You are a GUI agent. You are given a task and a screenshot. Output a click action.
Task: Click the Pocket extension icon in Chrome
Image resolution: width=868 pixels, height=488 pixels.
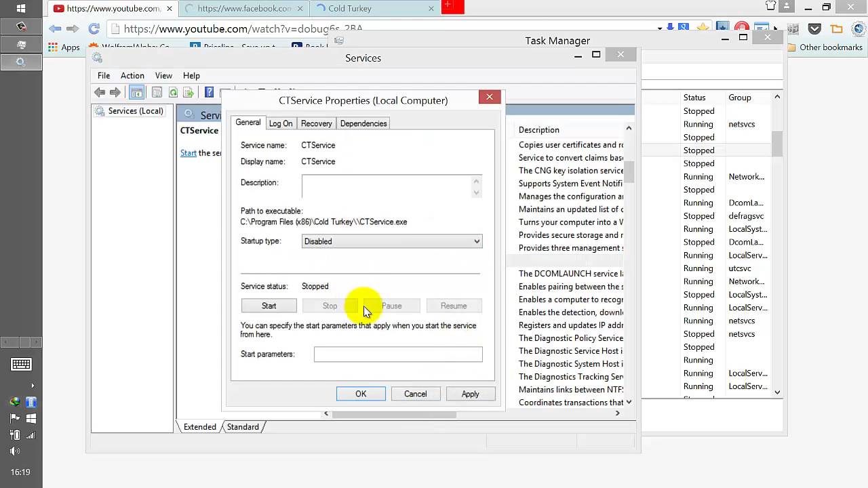(815, 29)
